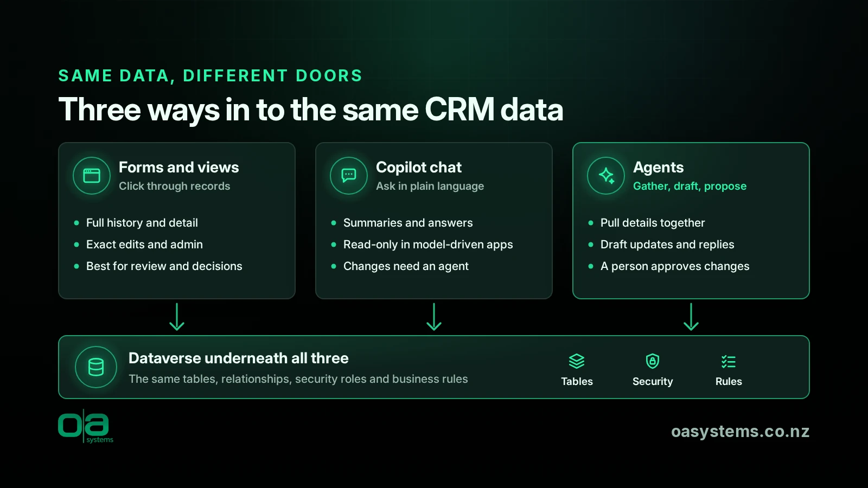
Task: Click the 'Changes need an agent' bullet
Action: click(406, 266)
